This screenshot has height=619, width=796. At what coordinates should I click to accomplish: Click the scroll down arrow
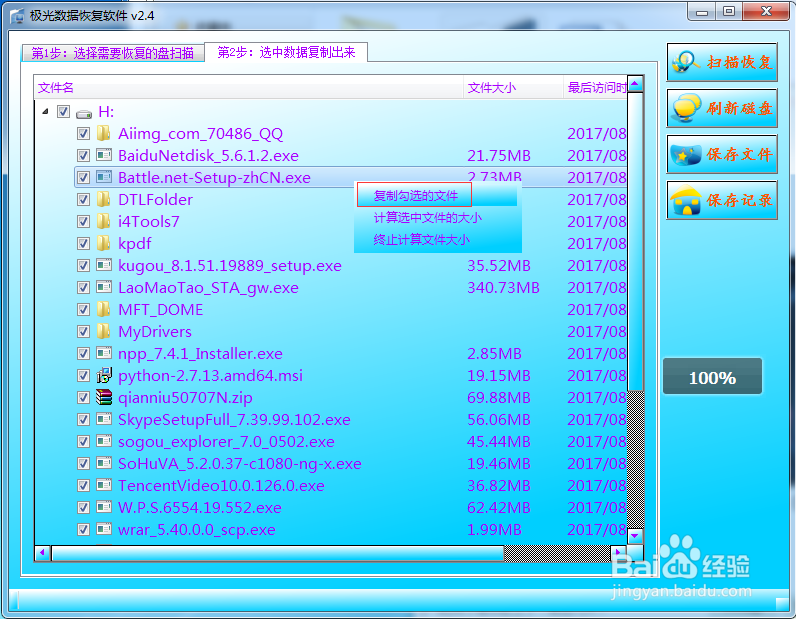[636, 536]
